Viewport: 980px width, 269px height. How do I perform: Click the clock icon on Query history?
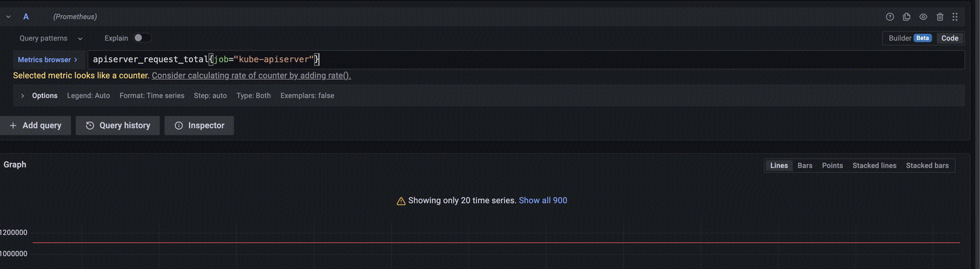[90, 126]
